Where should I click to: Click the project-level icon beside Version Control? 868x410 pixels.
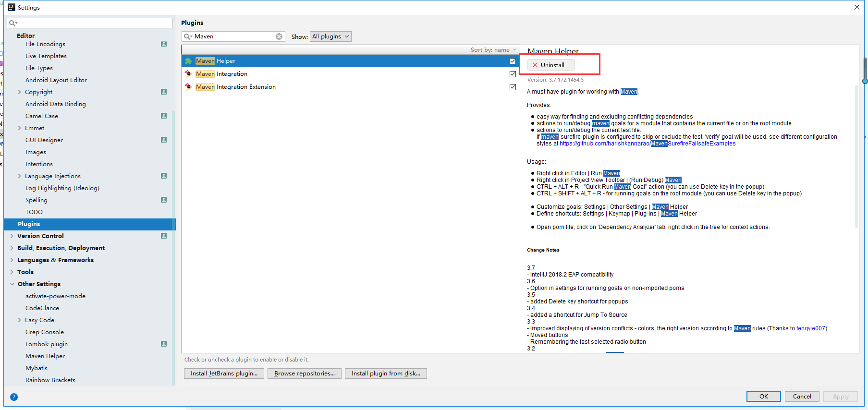[x=164, y=236]
